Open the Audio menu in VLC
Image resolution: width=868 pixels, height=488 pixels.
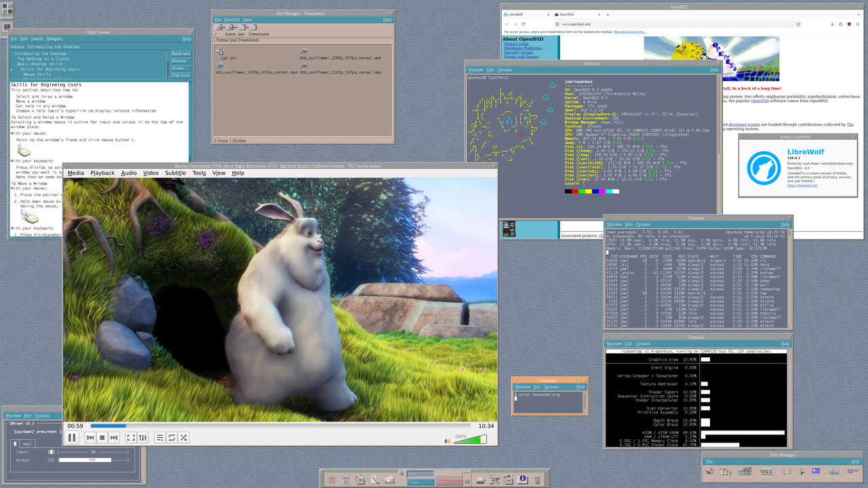[129, 173]
